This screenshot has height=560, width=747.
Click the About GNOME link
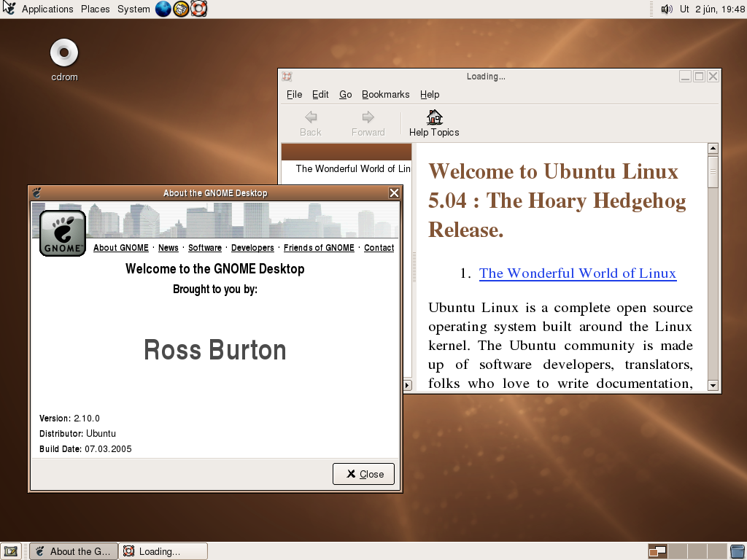pos(121,248)
